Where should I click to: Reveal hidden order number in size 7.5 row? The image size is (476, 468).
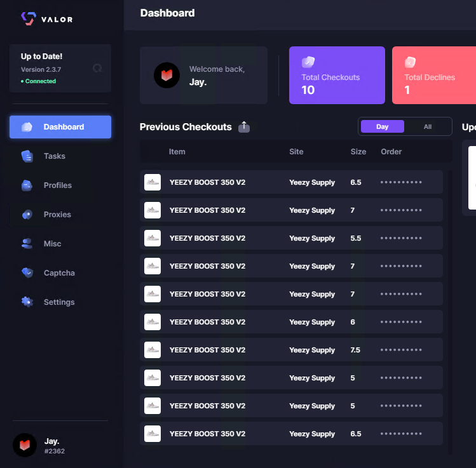[401, 350]
